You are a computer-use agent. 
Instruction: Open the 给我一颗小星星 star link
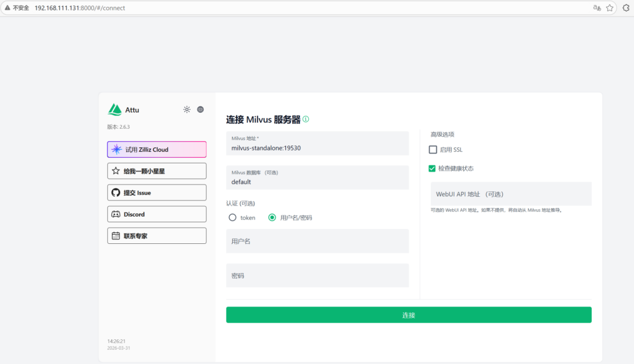[x=157, y=171]
